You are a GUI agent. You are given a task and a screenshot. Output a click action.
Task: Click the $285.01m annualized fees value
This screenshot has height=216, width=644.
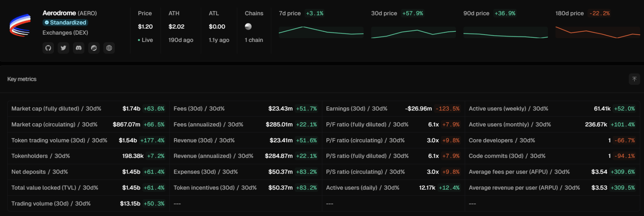(279, 125)
